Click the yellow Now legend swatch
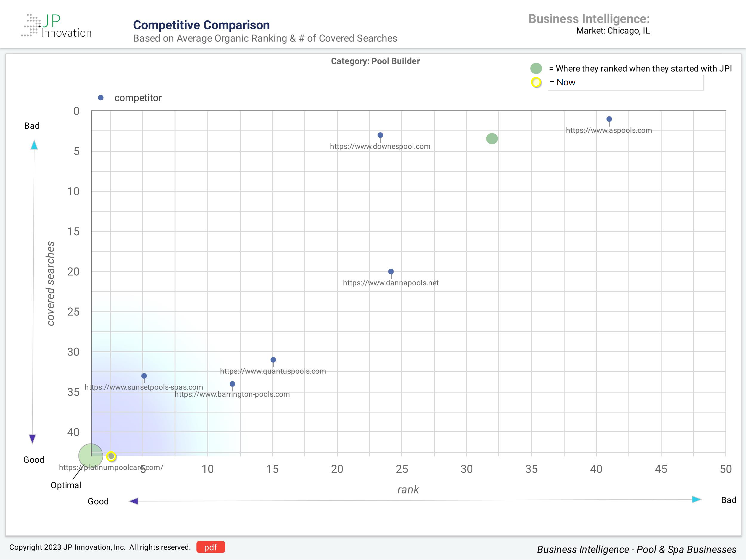Viewport: 746px width, 560px height. click(x=536, y=82)
